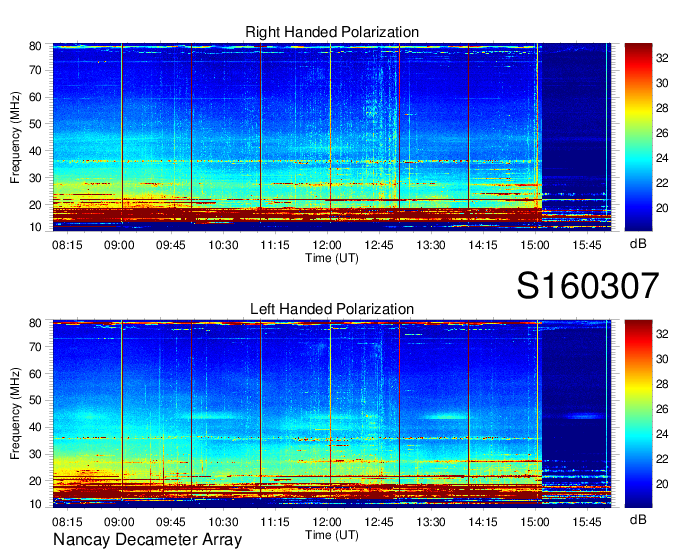Image resolution: width=680 pixels, height=552 pixels.
Task: Click the 30 value on top colorbar scale
Action: pyautogui.click(x=662, y=83)
